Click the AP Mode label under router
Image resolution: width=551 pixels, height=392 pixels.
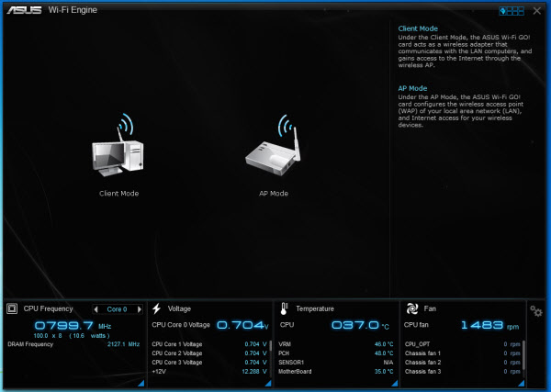pyautogui.click(x=274, y=194)
